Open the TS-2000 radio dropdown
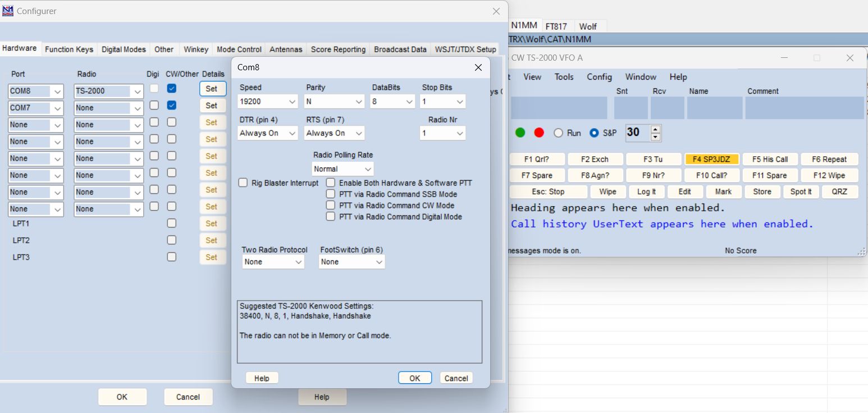Screen dimensions: 868x413 109,91
